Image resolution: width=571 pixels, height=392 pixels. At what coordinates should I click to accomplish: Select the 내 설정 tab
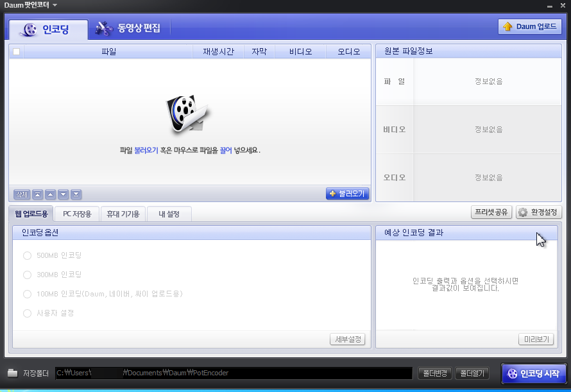click(169, 214)
